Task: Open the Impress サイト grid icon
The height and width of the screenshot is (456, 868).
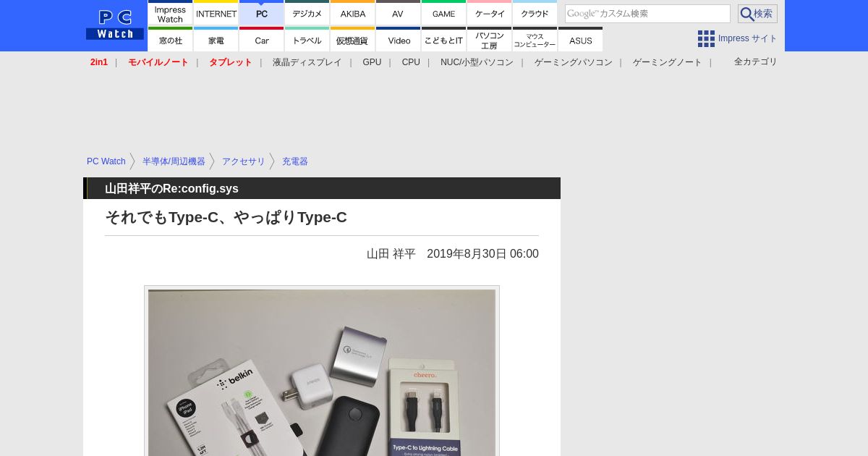Action: 706,38
